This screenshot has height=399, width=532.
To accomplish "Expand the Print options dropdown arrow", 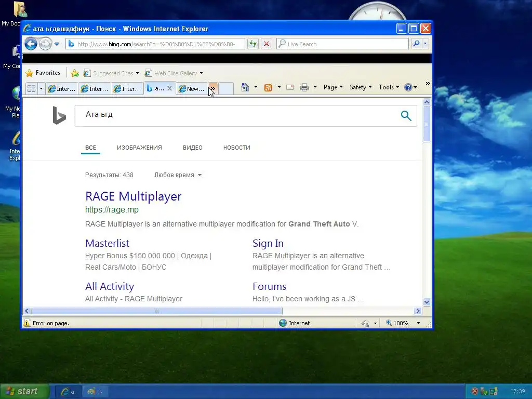I will [315, 87].
